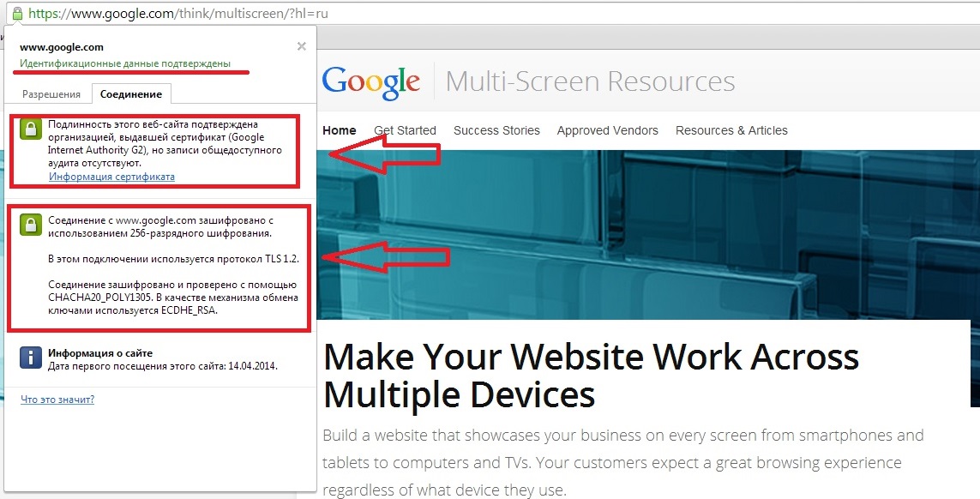Open the Информация сертификата link
This screenshot has height=499, width=980.
[x=111, y=177]
